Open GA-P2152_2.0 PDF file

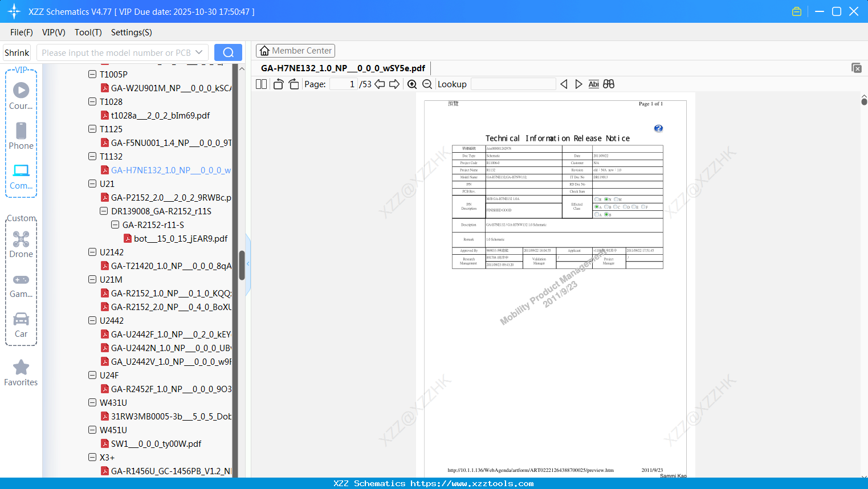[x=172, y=197]
